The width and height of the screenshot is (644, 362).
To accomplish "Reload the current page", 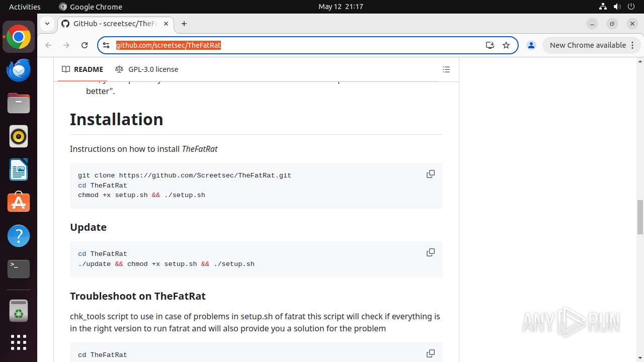I will (85, 45).
